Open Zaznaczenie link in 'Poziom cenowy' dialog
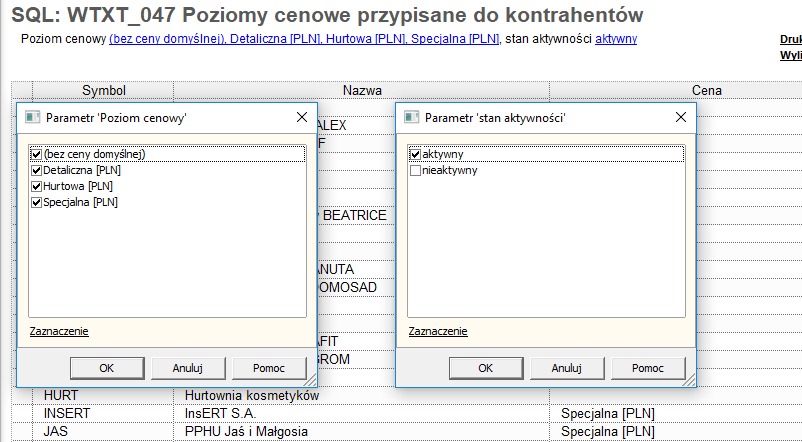The width and height of the screenshot is (802, 442). tap(59, 331)
